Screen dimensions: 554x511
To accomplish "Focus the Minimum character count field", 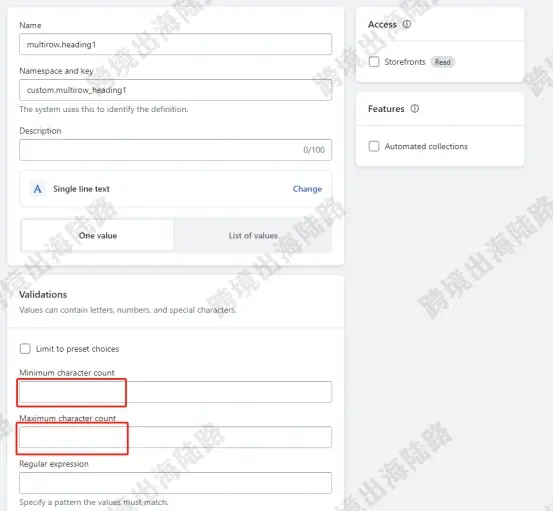I will pyautogui.click(x=175, y=392).
